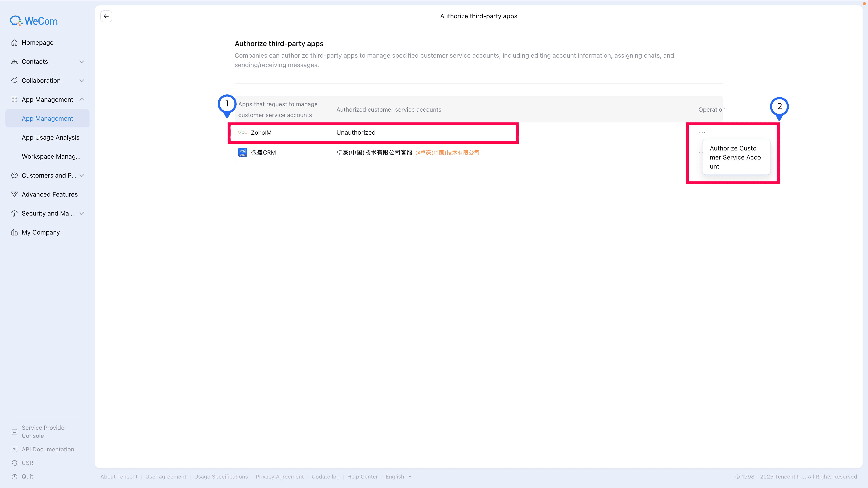Click the Quit power icon

pyautogui.click(x=14, y=476)
